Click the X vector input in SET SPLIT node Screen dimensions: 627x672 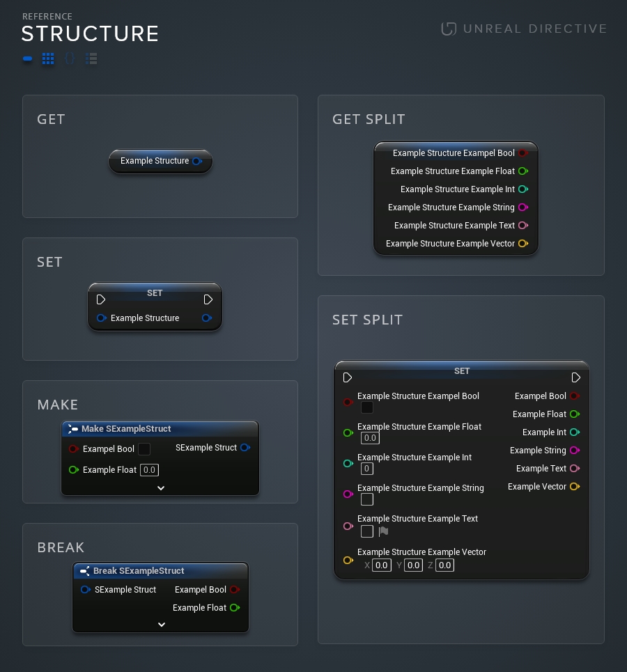pyautogui.click(x=382, y=565)
